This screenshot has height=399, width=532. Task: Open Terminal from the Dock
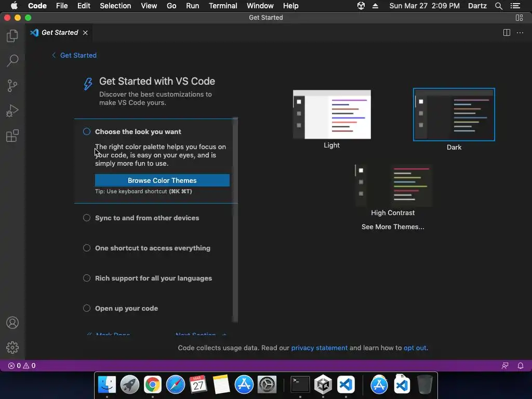click(300, 384)
